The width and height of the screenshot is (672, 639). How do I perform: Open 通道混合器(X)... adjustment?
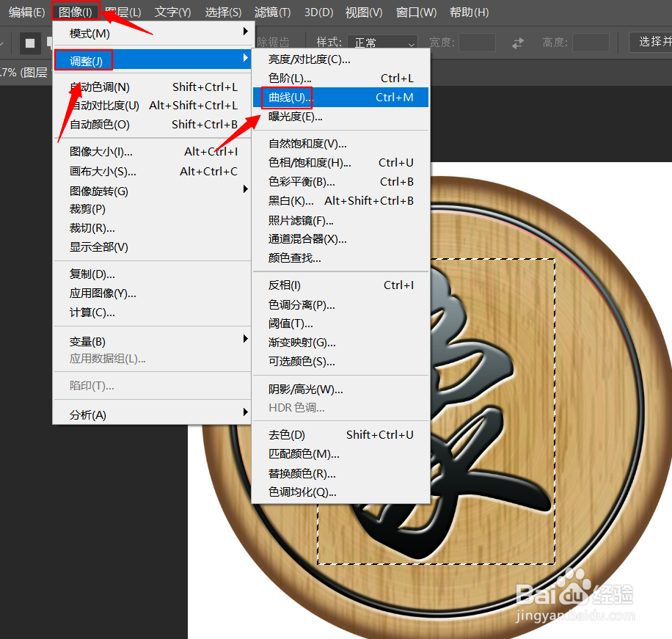[x=340, y=238]
